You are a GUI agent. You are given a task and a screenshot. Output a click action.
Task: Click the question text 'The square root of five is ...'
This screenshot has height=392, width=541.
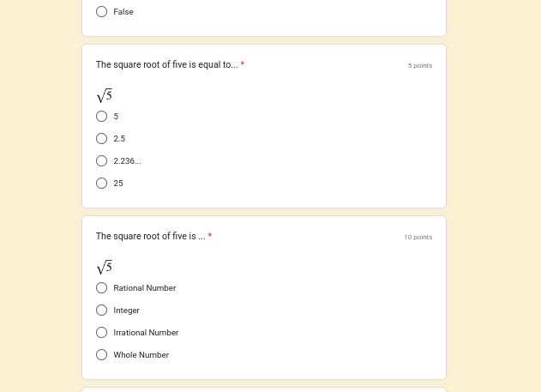[x=150, y=237]
